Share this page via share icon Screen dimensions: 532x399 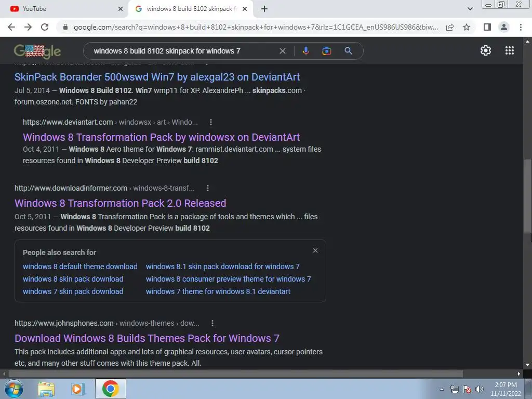(x=450, y=27)
